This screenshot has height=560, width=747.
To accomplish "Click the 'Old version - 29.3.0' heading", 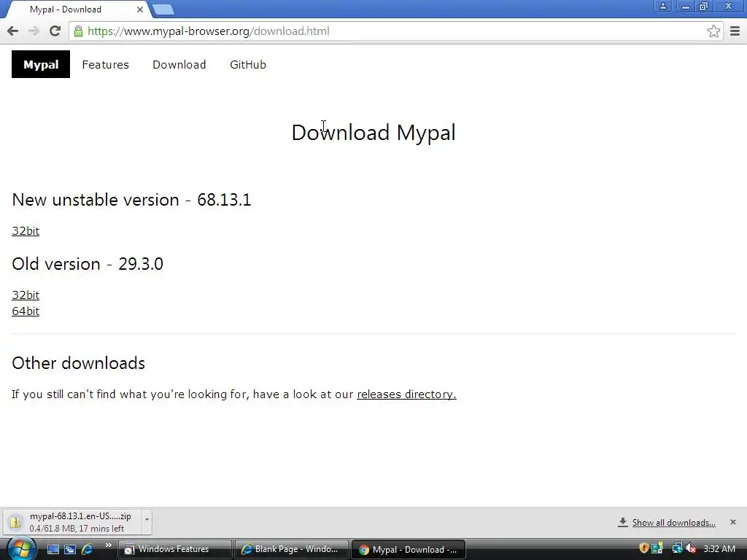I will coord(88,264).
